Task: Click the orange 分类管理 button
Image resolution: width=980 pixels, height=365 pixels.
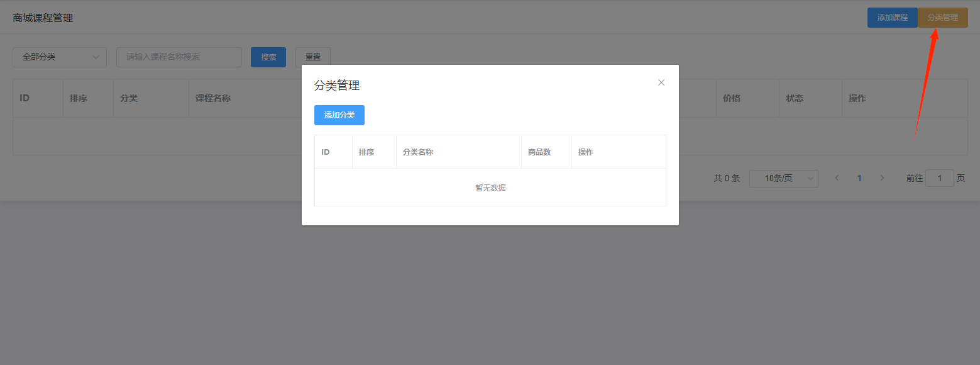Action: [x=942, y=18]
